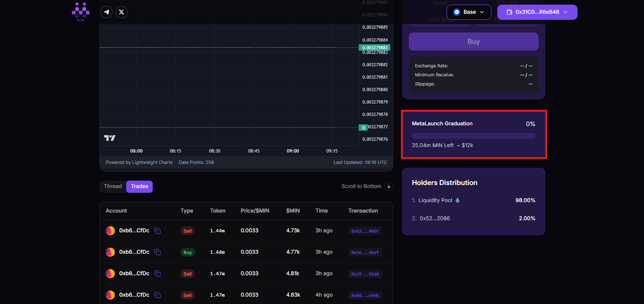Click holder address 0x52...2086

point(435,218)
